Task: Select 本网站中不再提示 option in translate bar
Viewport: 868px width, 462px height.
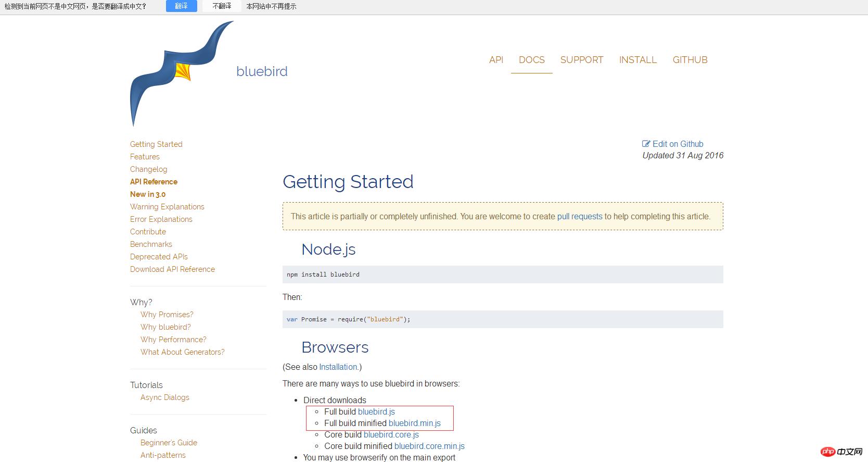Action: click(x=271, y=6)
